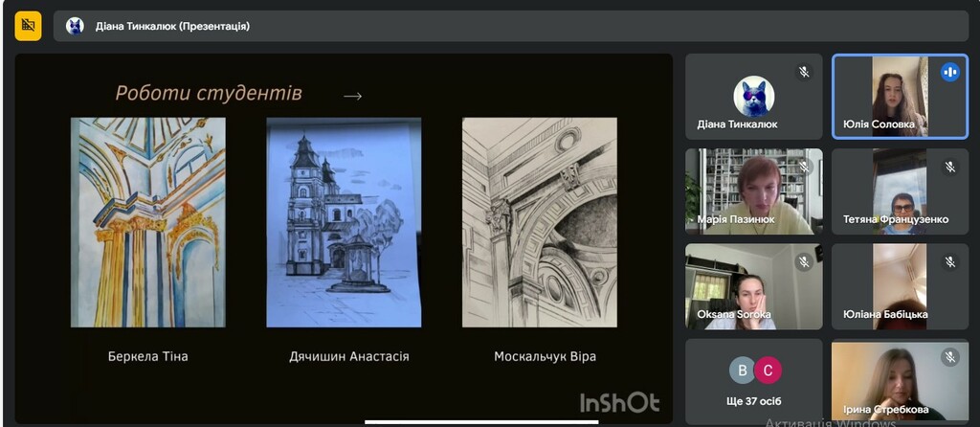Select the Беркела Тіна colored drawing
The image size is (980, 427).
(x=148, y=222)
